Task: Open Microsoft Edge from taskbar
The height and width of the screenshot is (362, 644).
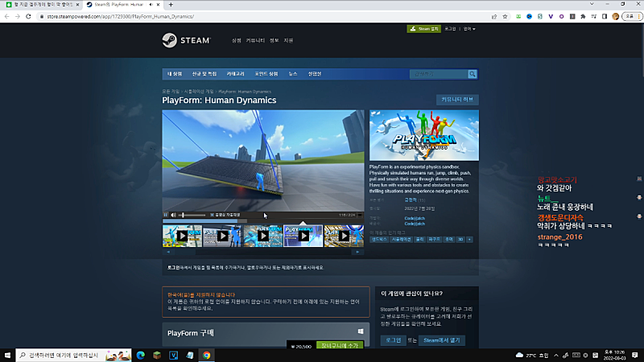Action: (x=140, y=355)
